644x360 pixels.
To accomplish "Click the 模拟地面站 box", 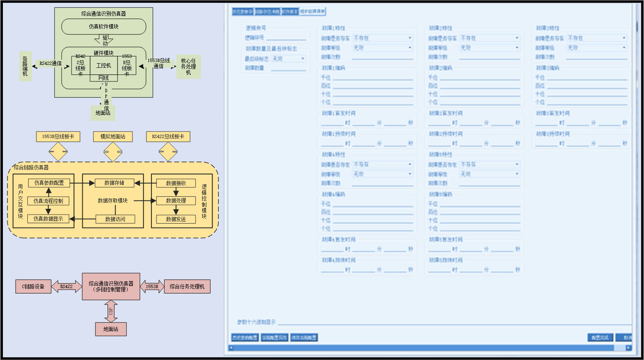I will coord(113,136).
